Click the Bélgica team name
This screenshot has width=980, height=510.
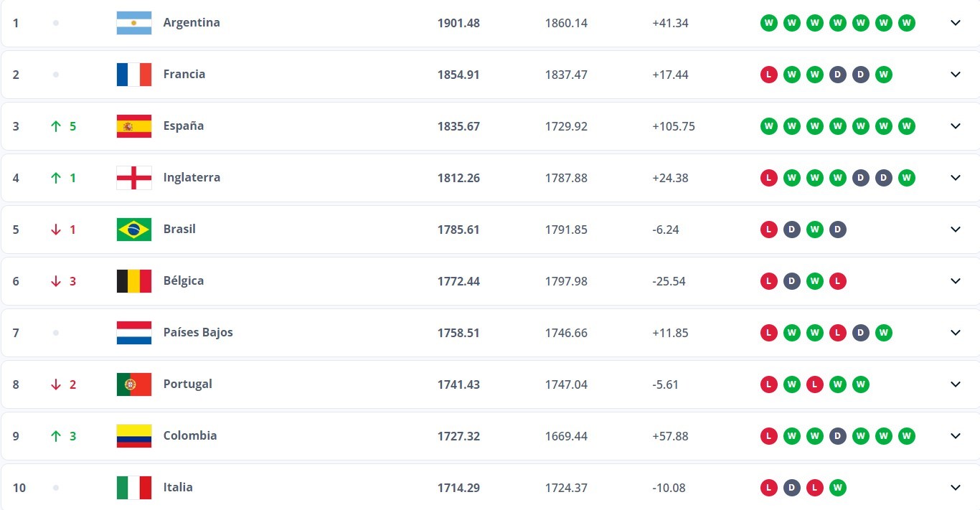coord(183,281)
